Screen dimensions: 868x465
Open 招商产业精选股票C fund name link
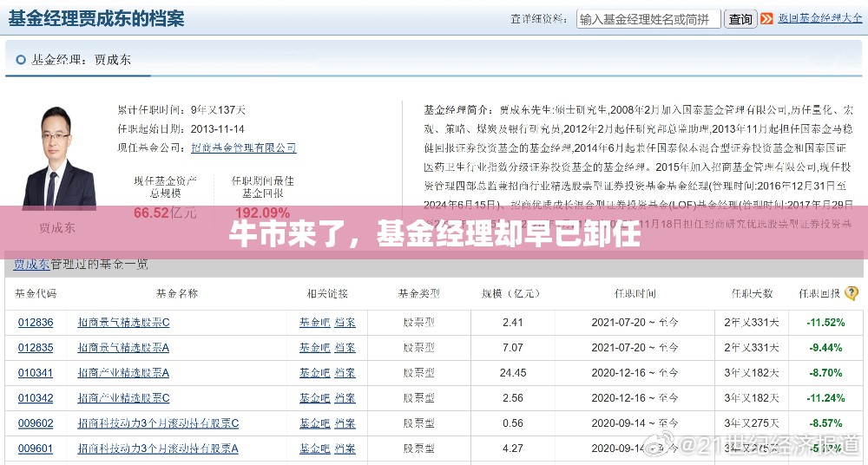point(123,398)
